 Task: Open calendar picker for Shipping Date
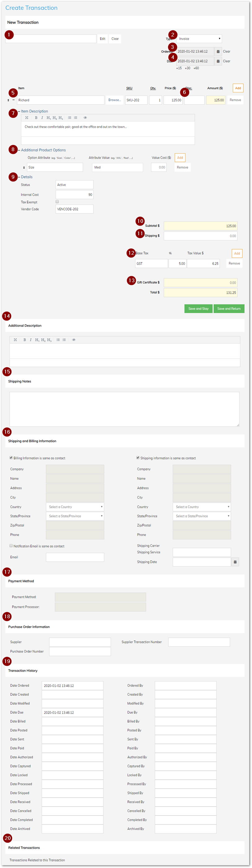point(235,562)
